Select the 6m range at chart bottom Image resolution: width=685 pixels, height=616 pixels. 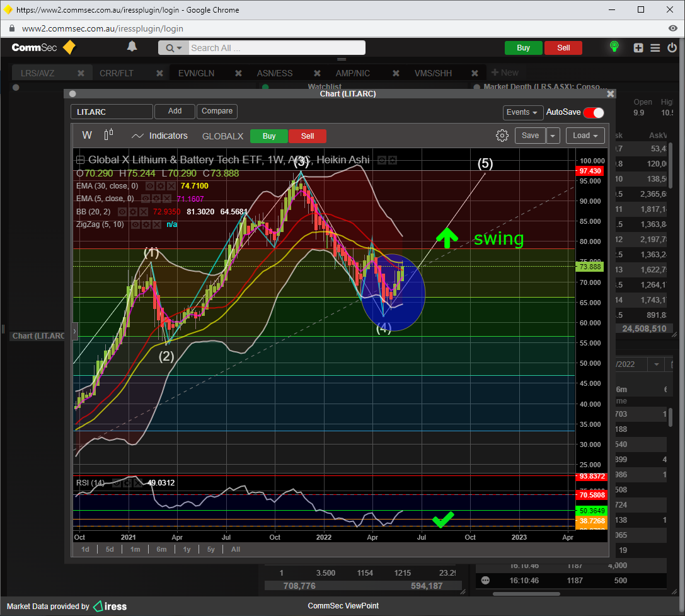click(161, 550)
